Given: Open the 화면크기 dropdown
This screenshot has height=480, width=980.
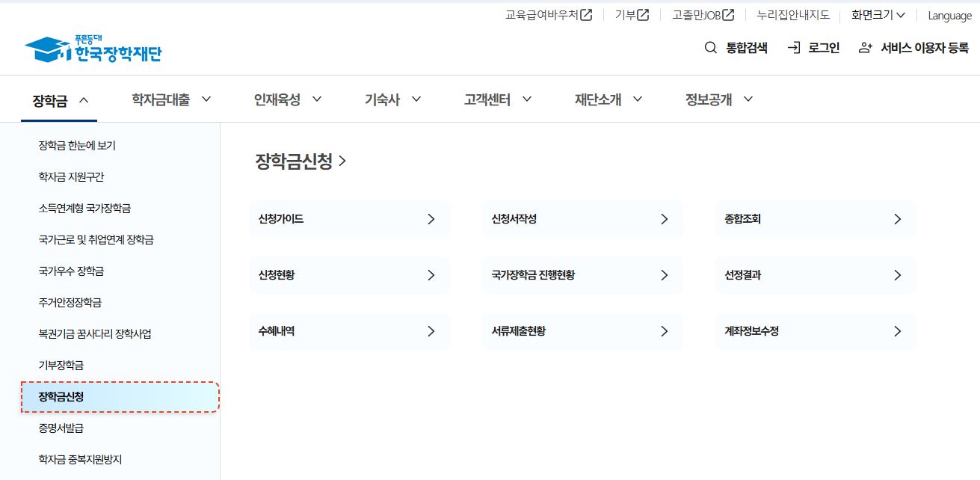Looking at the screenshot, I should (x=877, y=14).
